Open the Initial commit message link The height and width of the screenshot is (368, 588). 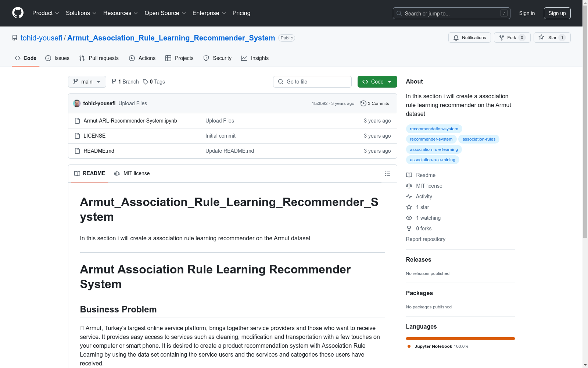pyautogui.click(x=220, y=136)
